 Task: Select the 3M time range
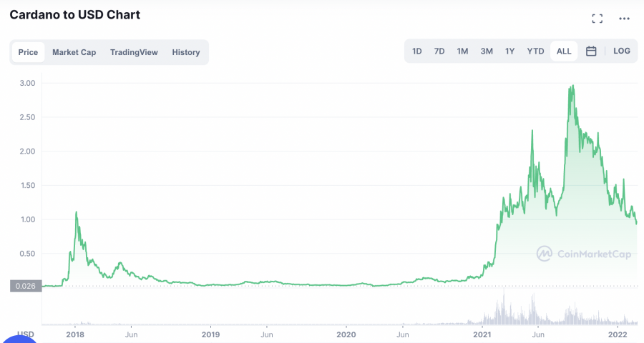[x=487, y=51]
